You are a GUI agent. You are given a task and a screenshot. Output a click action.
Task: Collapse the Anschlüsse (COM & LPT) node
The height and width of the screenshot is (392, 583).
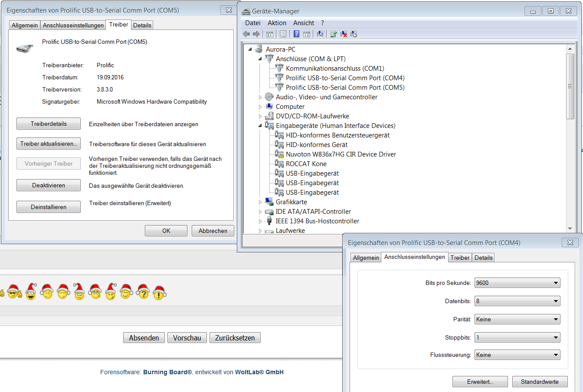(260, 59)
